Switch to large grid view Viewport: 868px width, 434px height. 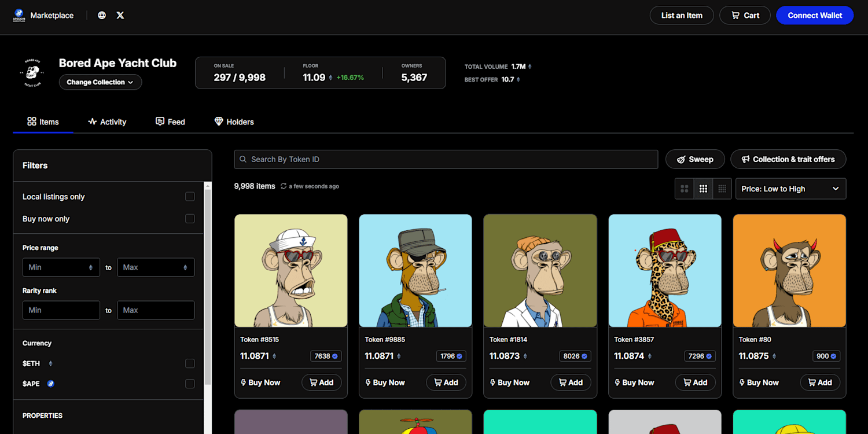[x=685, y=189]
